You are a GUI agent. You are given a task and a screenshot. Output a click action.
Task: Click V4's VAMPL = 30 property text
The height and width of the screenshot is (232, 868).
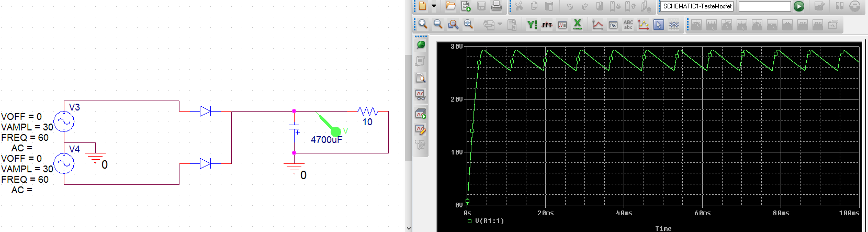point(27,169)
